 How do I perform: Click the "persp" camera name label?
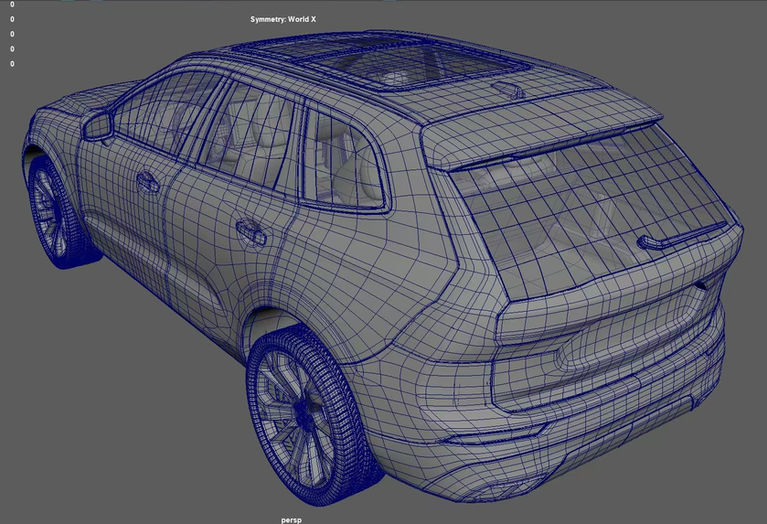click(x=291, y=520)
